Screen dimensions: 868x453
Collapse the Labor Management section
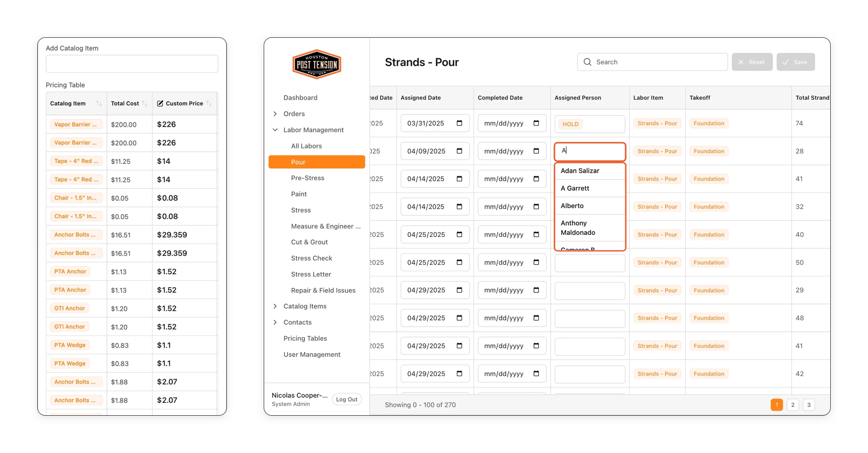pos(275,130)
